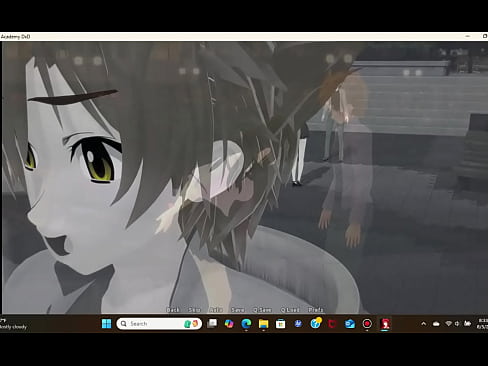This screenshot has height=366, width=488.
Task: Open Prefs in the game quick menu
Action: [315, 310]
